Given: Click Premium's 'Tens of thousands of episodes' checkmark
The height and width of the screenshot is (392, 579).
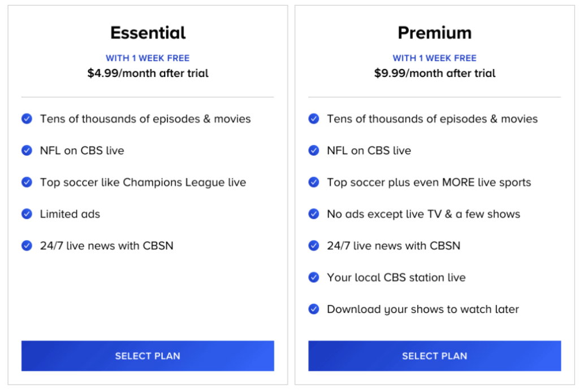Looking at the screenshot, I should coord(314,119).
